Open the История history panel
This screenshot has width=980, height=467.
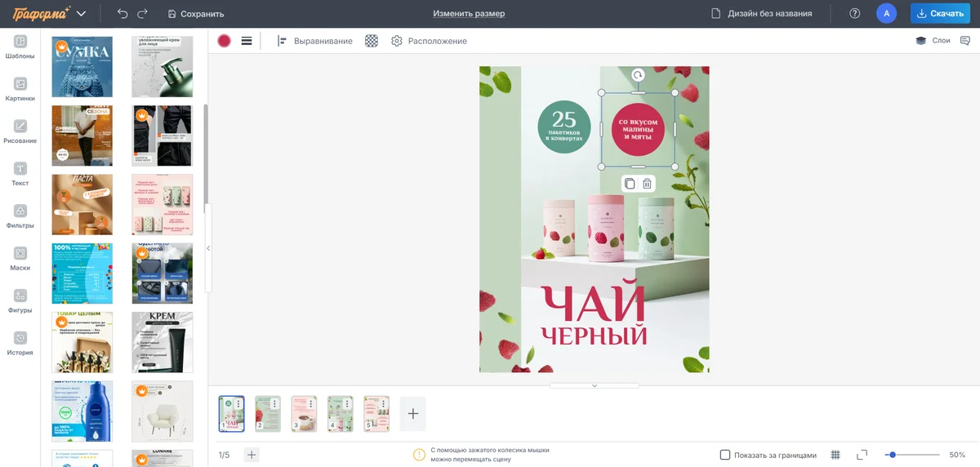point(20,345)
